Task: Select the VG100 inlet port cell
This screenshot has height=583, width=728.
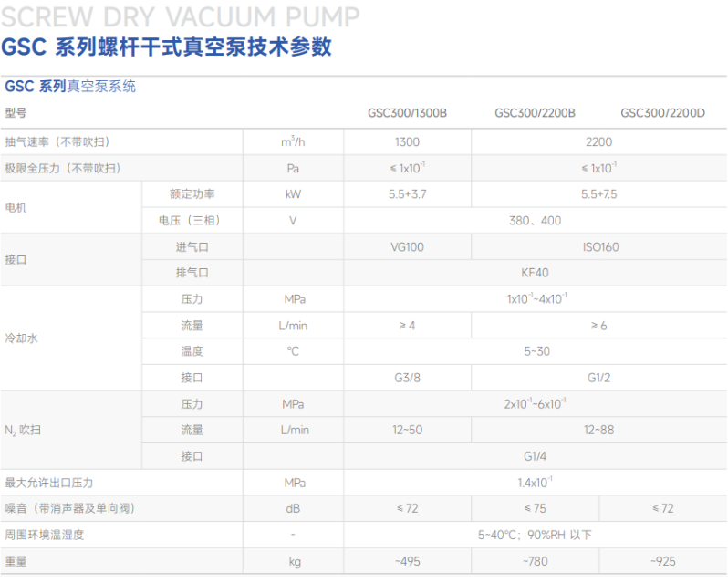Action: click(407, 247)
